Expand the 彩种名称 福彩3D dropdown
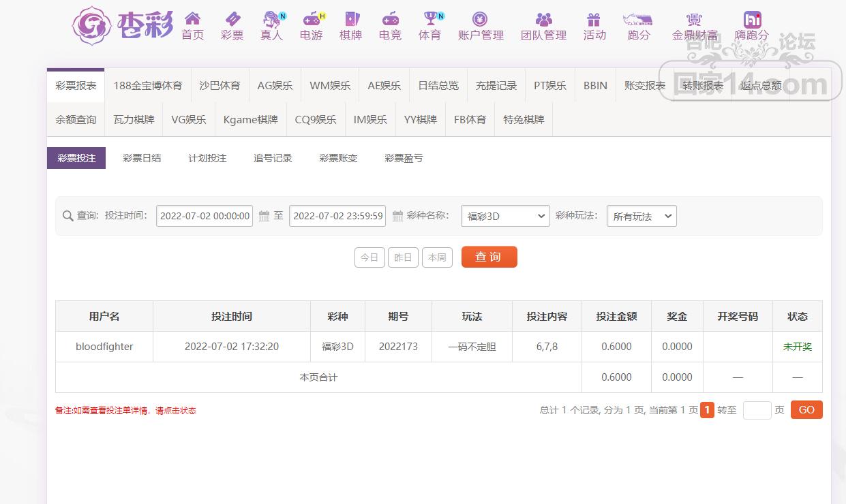846x504 pixels. (505, 216)
